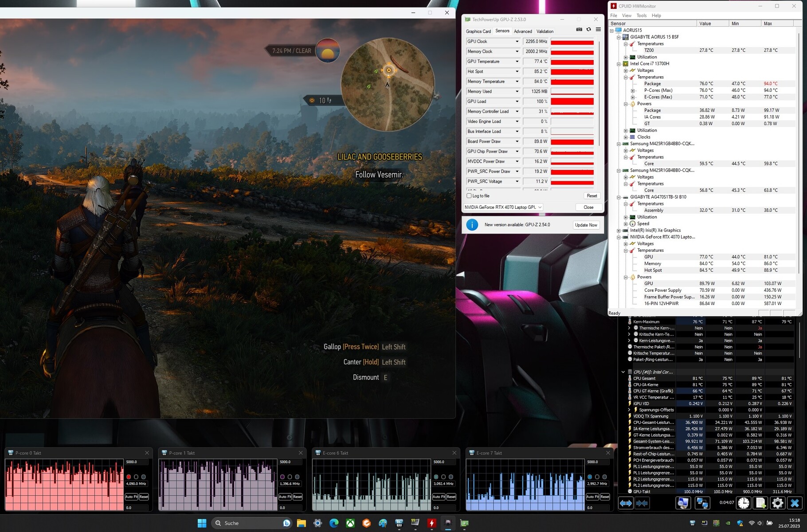The width and height of the screenshot is (807, 532).
Task: Open Hot Spot sensor dropdown in GPU-Z
Action: (517, 71)
